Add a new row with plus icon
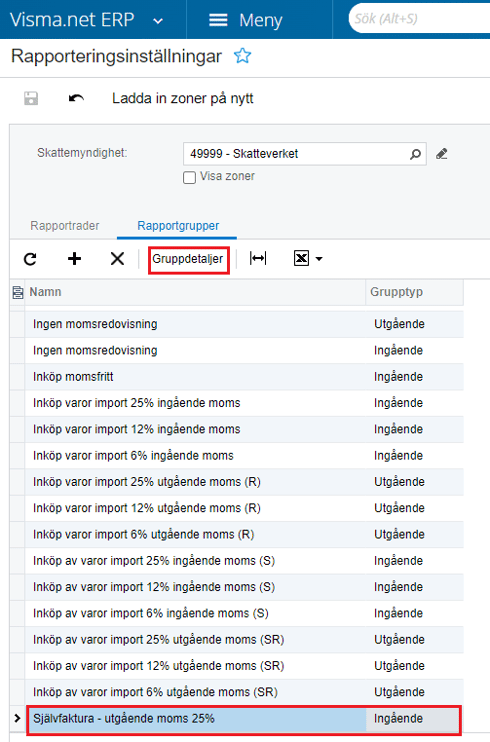 tap(74, 258)
